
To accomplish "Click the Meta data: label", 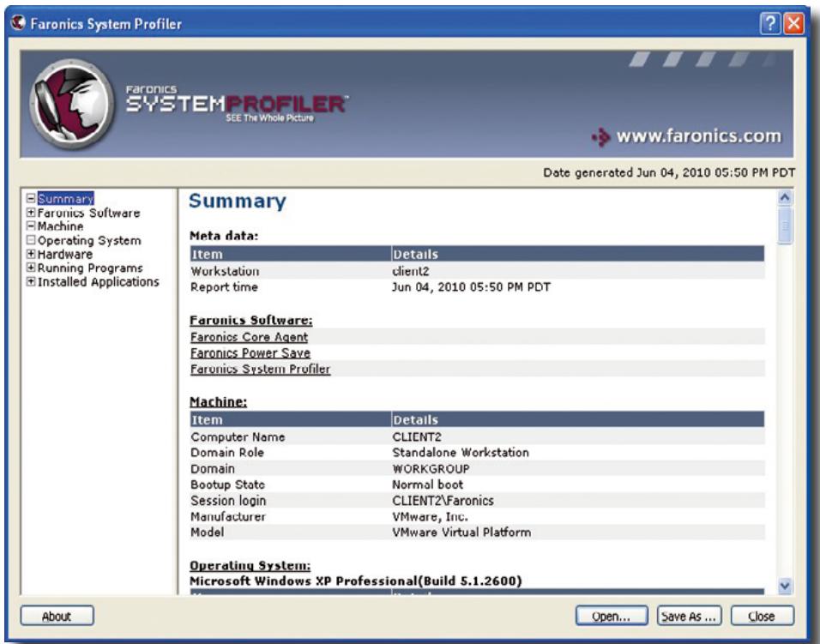I will (224, 236).
